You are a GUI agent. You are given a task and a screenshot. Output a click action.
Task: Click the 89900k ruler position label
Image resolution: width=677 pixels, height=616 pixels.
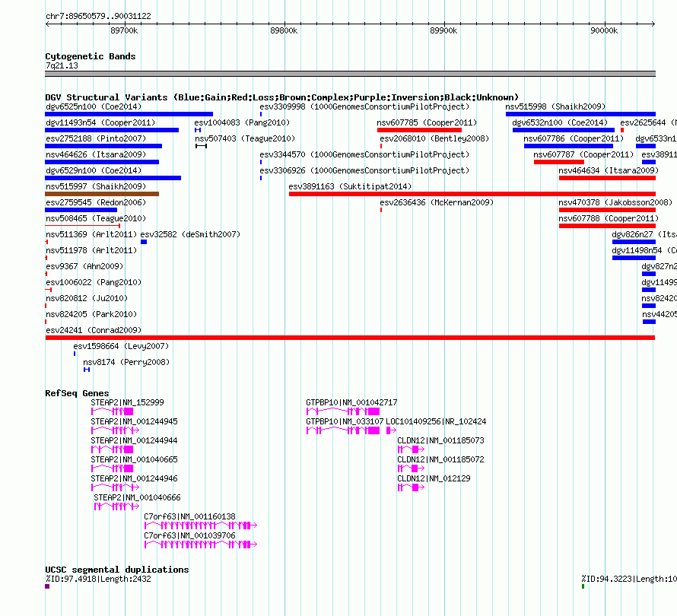(443, 30)
